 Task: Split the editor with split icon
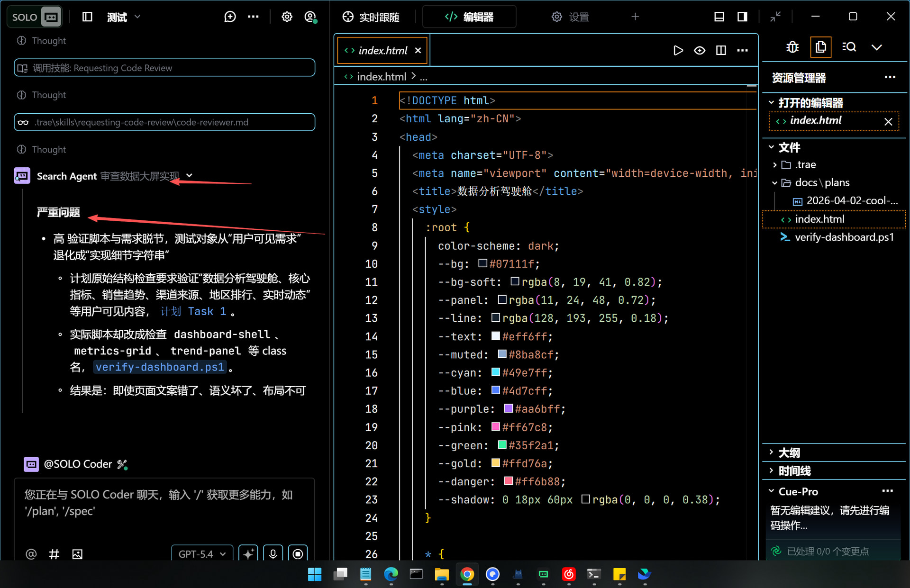point(721,50)
